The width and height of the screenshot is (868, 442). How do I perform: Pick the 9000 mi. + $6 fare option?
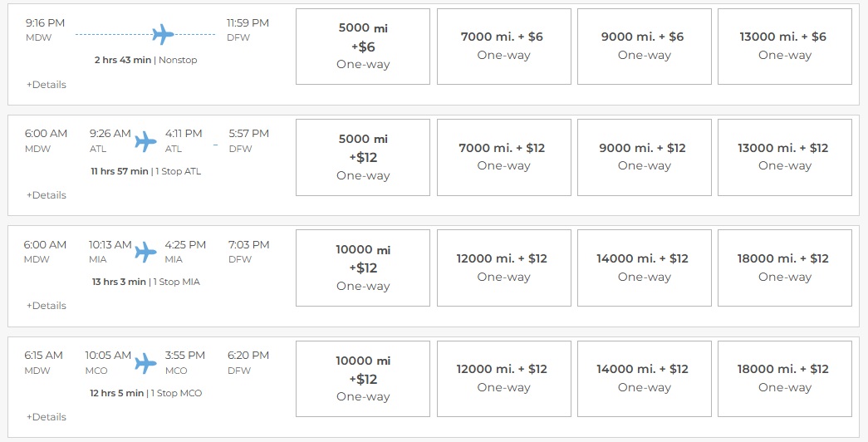coord(644,47)
